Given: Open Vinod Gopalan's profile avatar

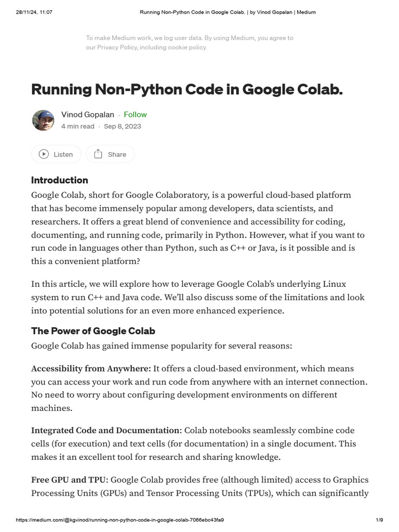Looking at the screenshot, I should click(x=43, y=121).
